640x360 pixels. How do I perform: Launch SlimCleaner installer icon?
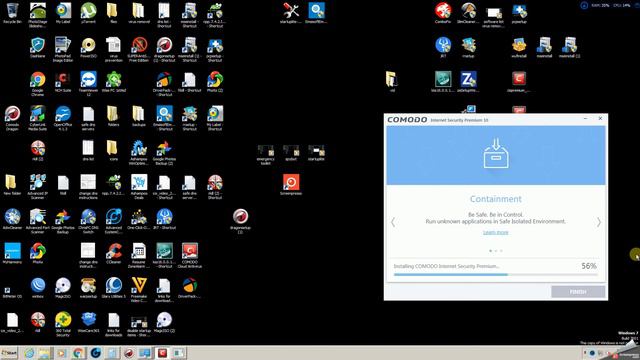pos(468,13)
